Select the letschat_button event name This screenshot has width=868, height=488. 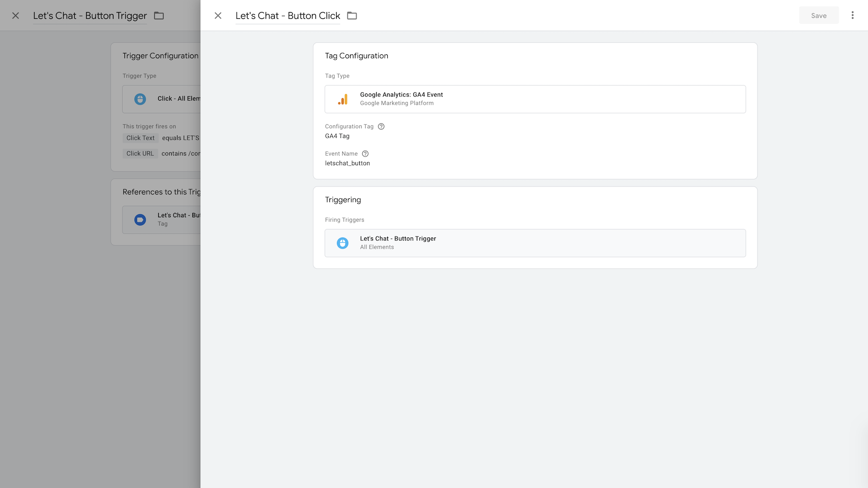coord(347,163)
